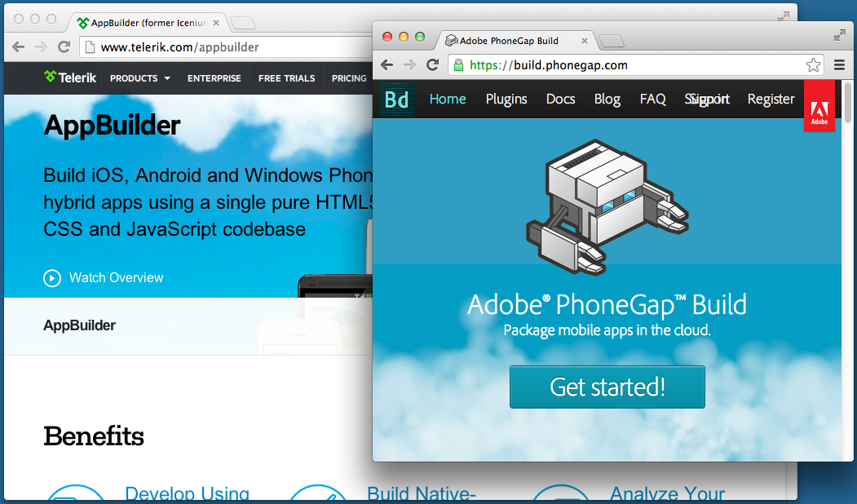Enter fullscreen in the PhoneGap window
This screenshot has width=857, height=504.
click(840, 36)
